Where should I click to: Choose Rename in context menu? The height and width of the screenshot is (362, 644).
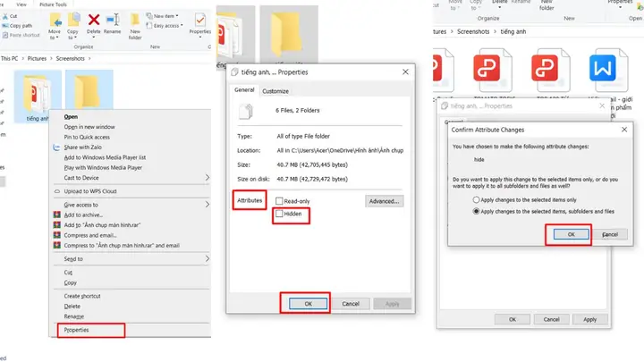tap(74, 316)
